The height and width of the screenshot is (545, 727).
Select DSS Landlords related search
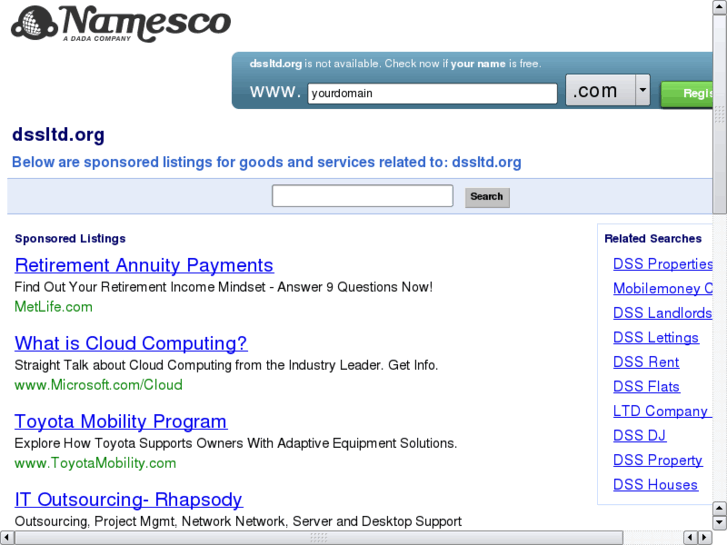click(662, 313)
